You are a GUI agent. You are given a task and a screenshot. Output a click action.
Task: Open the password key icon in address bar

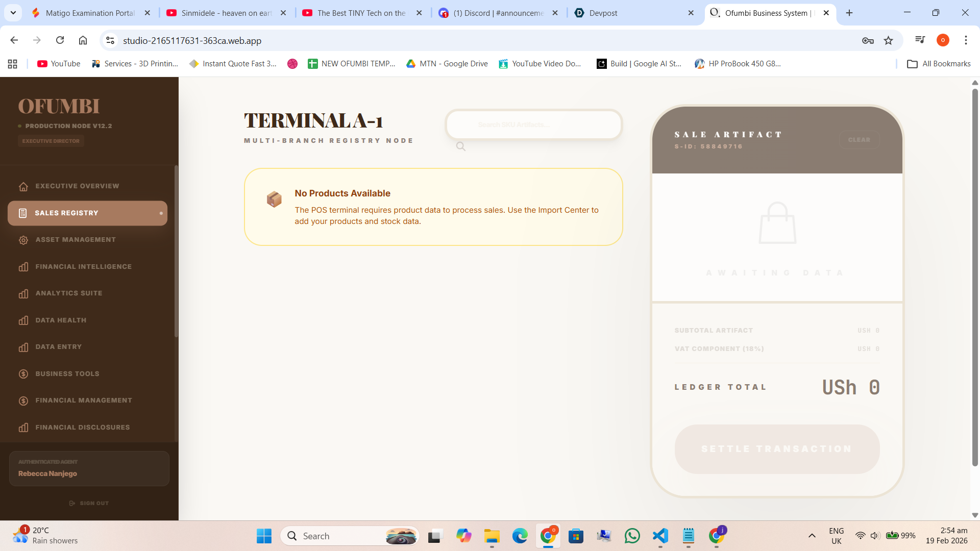(x=868, y=40)
